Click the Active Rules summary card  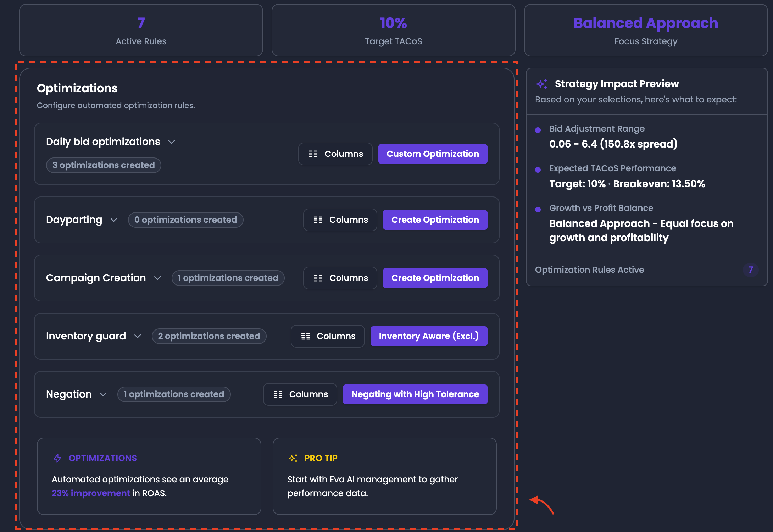141,30
